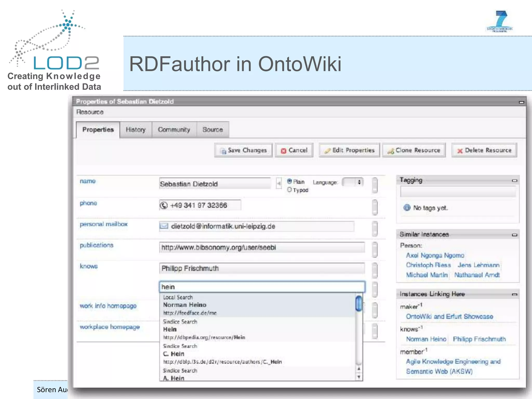
Task: Open the phone property link
Action: [x=88, y=203]
